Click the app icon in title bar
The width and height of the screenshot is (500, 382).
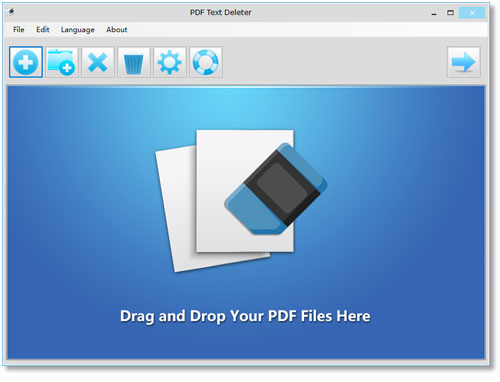[x=11, y=12]
